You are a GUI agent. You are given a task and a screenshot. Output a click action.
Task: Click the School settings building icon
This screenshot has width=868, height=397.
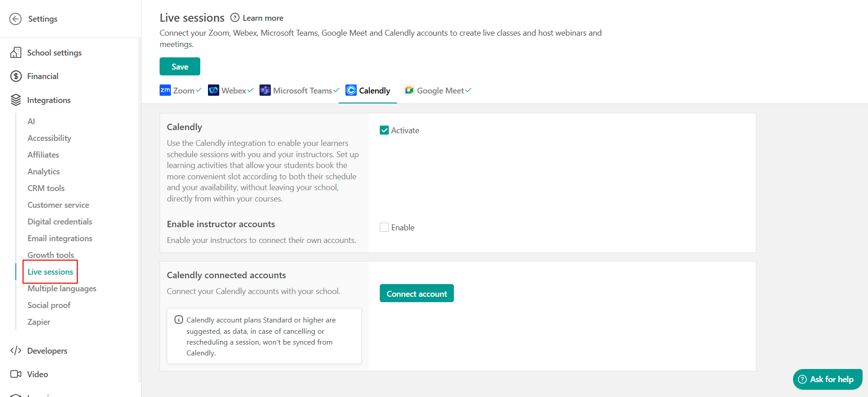point(16,52)
